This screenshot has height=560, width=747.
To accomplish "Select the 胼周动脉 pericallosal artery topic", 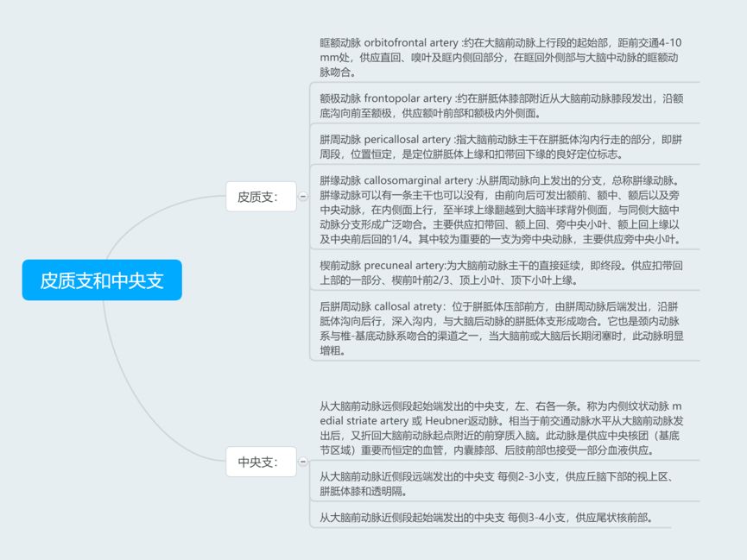I will 503,148.
